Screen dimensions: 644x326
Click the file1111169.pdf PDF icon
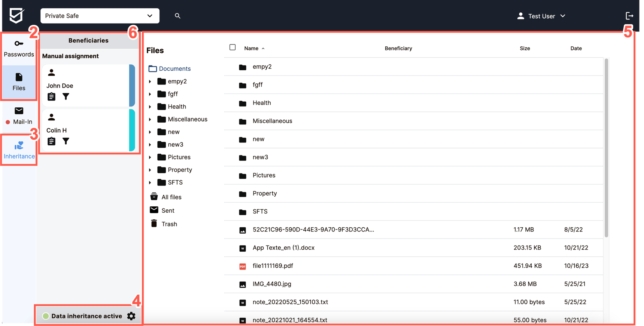[x=243, y=266]
